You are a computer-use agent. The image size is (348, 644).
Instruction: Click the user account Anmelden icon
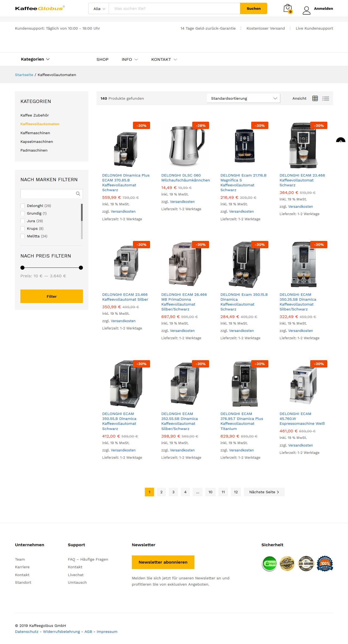(306, 10)
